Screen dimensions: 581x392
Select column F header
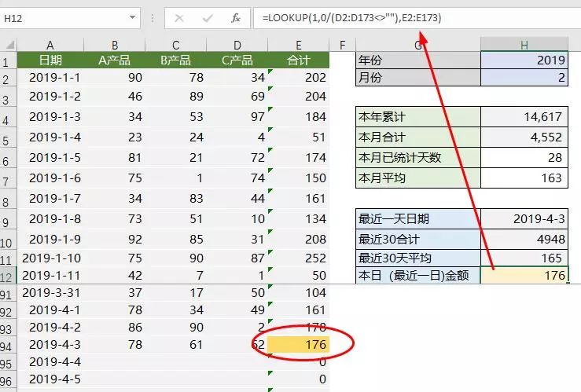pos(342,45)
